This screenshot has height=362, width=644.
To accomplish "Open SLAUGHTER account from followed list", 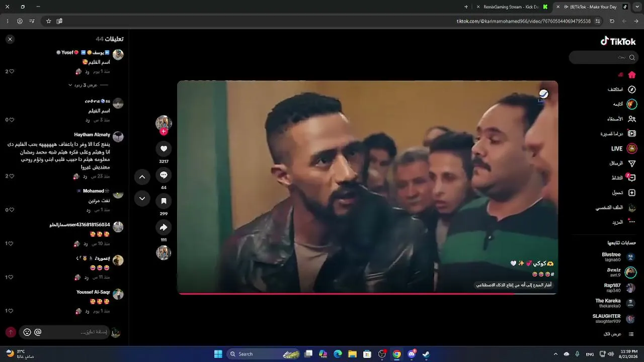I will (614, 319).
